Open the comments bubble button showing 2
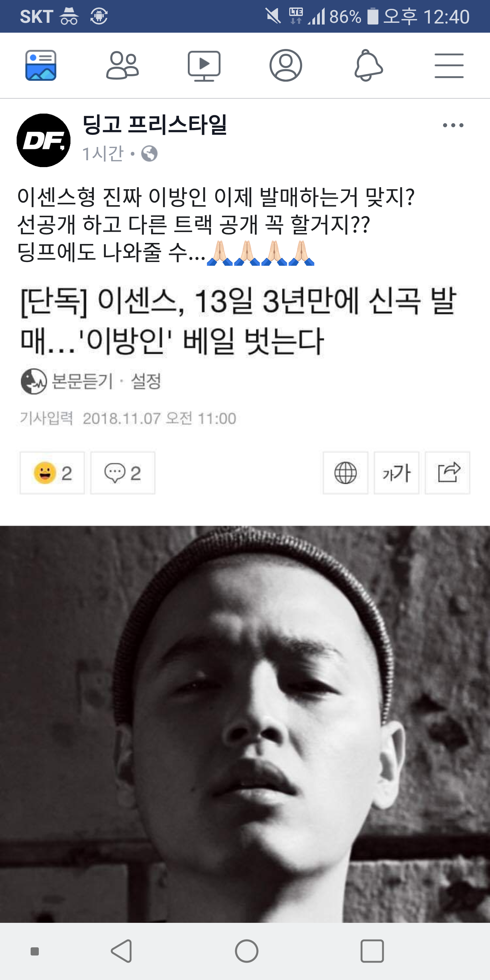Screen dimensions: 490x980 point(123,473)
